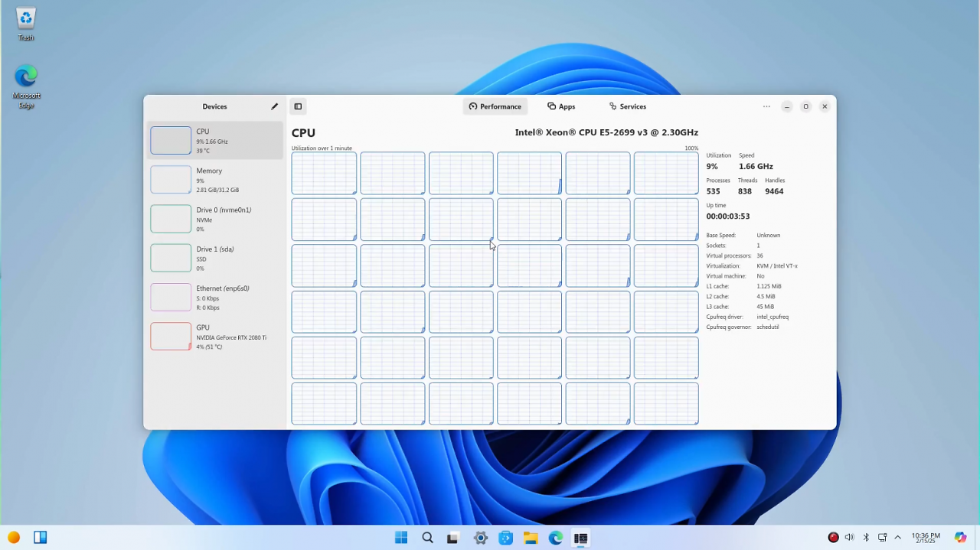The image size is (980, 550).
Task: Select Drive 1 (sda) in sidebar
Action: click(x=215, y=259)
